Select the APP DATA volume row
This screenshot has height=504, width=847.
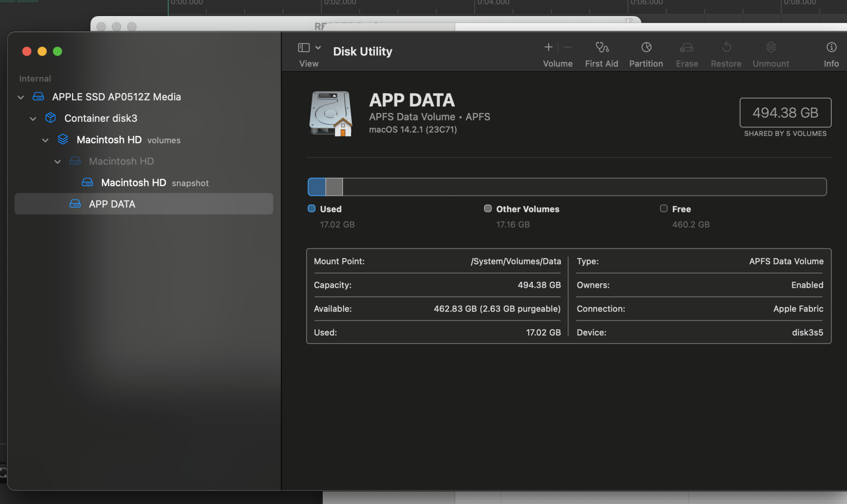point(144,204)
